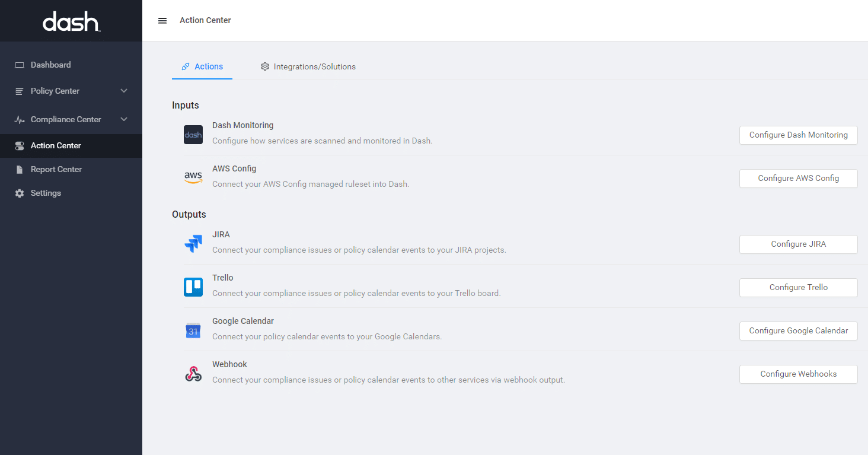Click the Report Center document icon
This screenshot has width=868, height=455.
(x=20, y=170)
